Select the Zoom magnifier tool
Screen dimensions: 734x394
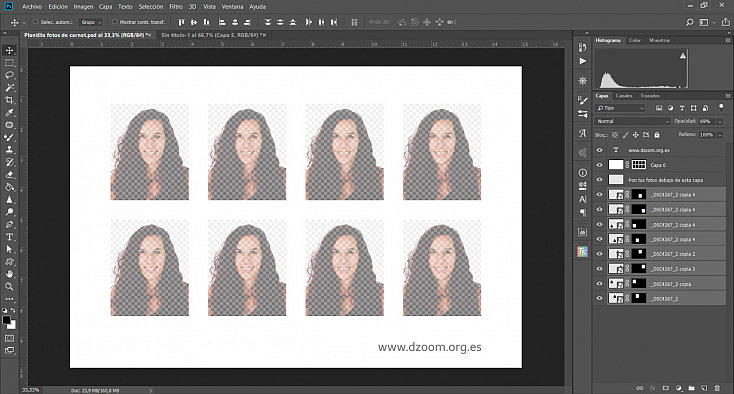(x=9, y=286)
